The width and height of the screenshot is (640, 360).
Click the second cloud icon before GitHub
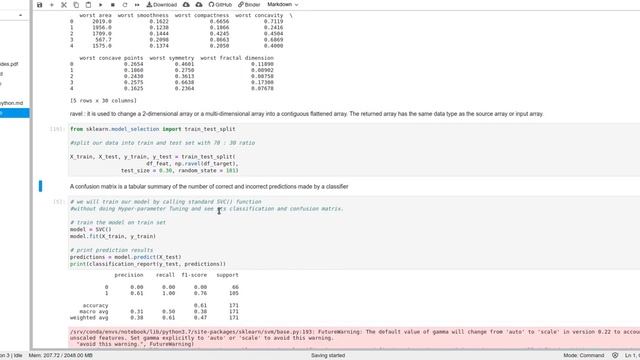click(199, 4)
